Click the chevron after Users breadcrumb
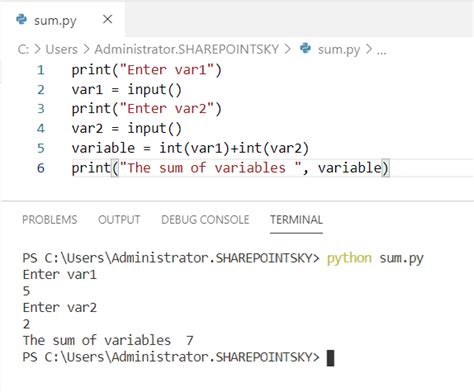The width and height of the screenshot is (474, 392). point(86,49)
